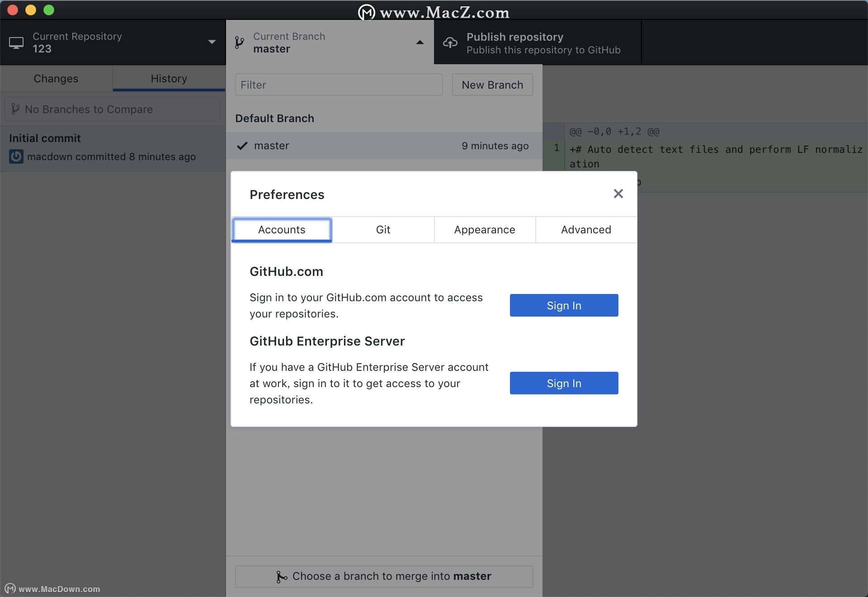Expand the Current Branch dropdown

[x=329, y=42]
